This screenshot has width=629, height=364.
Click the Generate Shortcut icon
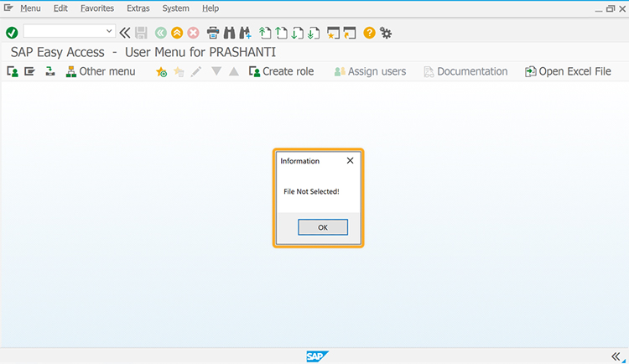point(350,33)
